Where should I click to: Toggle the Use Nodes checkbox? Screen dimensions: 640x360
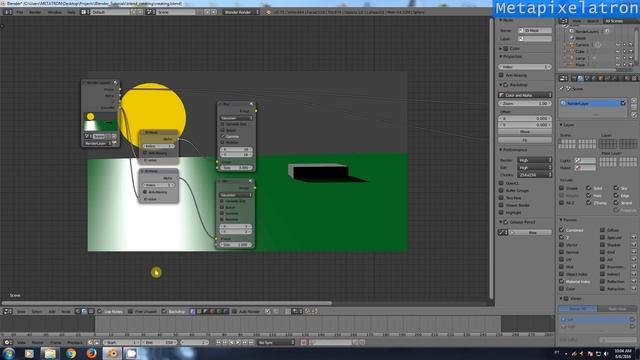pos(100,311)
